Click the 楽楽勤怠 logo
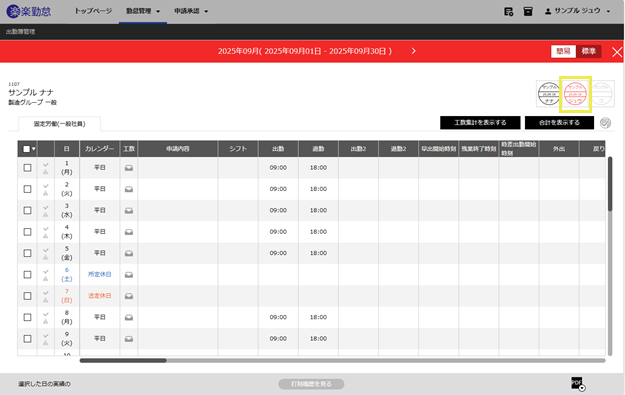Image resolution: width=625 pixels, height=395 pixels. 29,11
